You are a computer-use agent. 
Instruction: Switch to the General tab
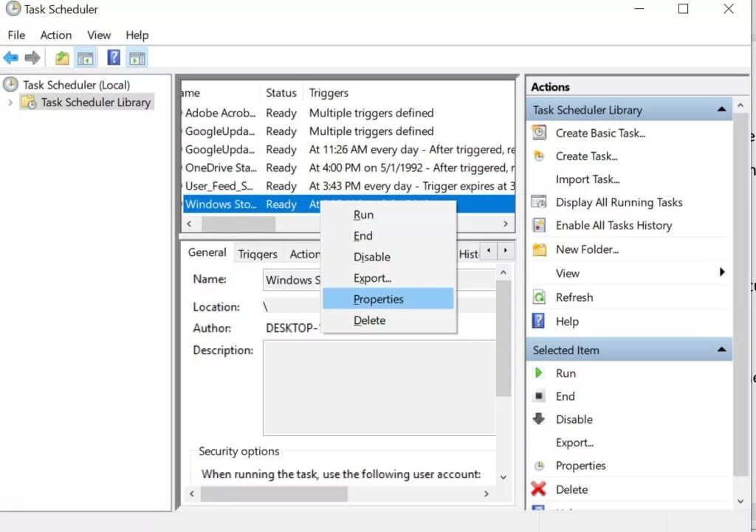pyautogui.click(x=207, y=252)
